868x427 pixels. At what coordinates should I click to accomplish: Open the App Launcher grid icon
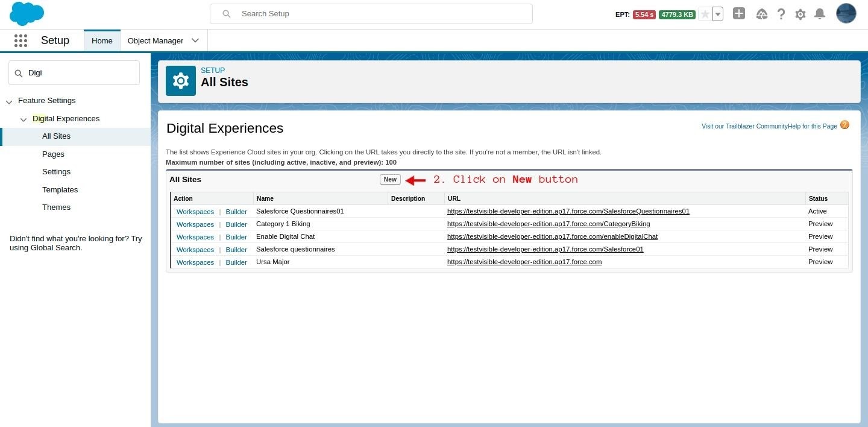point(20,40)
